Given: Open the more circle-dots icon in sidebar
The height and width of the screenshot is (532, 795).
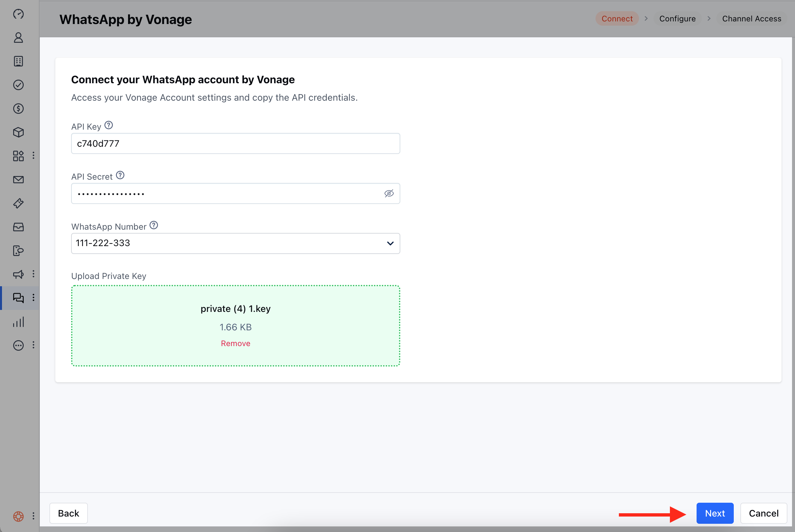Looking at the screenshot, I should coord(18,345).
